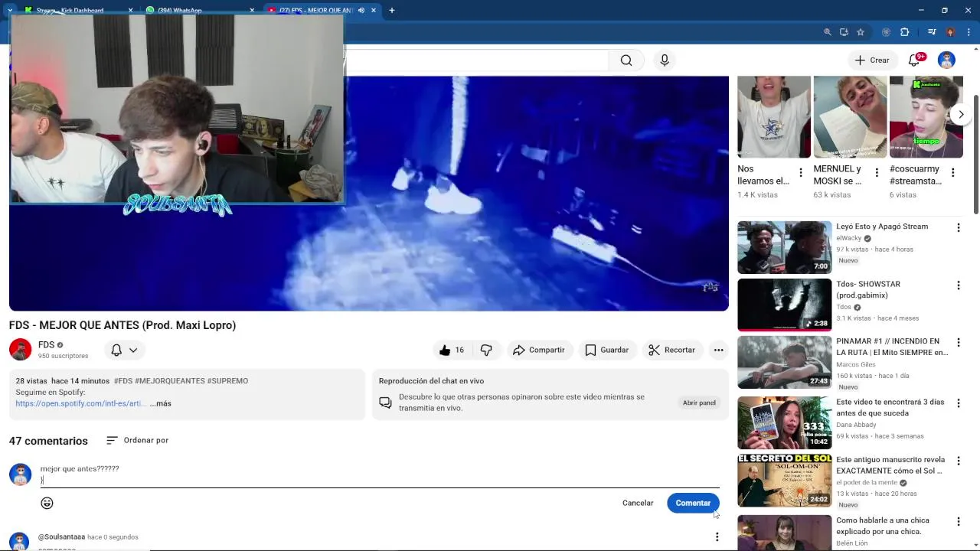Open the MERNUEL y MOSKI short thumbnail
980x551 pixels.
click(x=850, y=116)
